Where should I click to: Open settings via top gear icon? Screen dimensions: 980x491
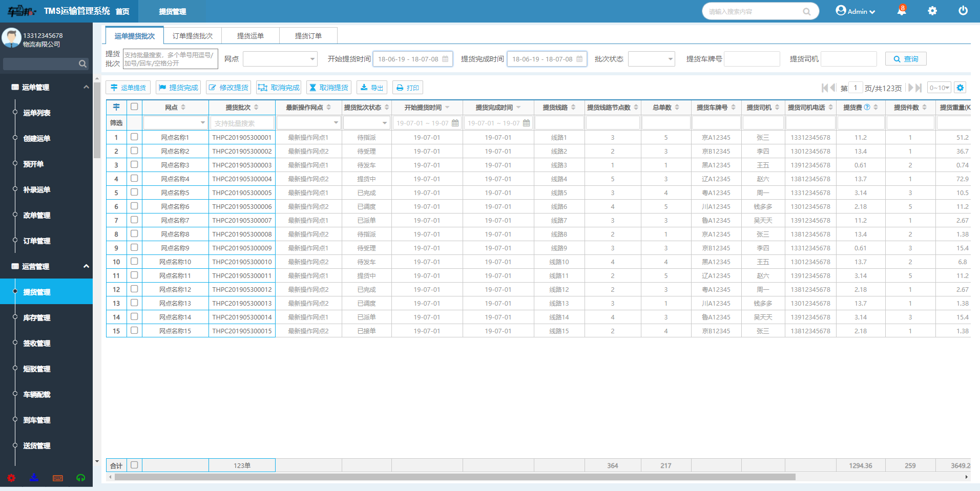932,11
